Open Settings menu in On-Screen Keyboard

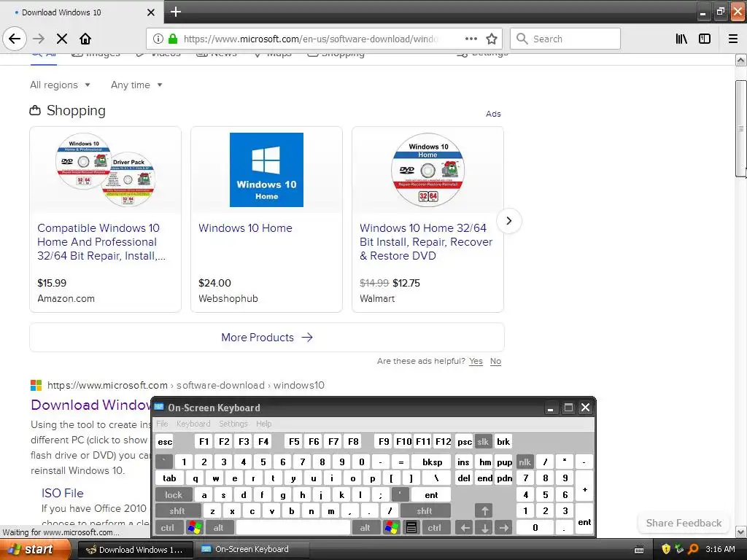click(233, 424)
